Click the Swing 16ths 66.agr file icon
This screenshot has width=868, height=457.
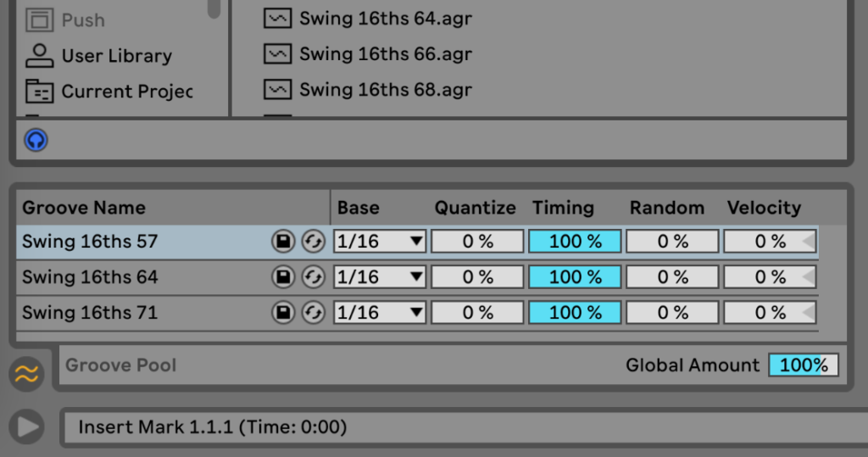tap(277, 53)
